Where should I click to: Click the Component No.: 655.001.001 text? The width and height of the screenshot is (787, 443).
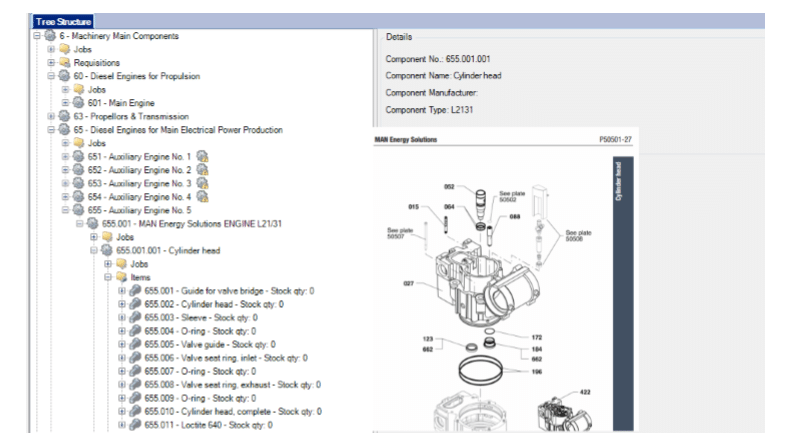click(438, 59)
